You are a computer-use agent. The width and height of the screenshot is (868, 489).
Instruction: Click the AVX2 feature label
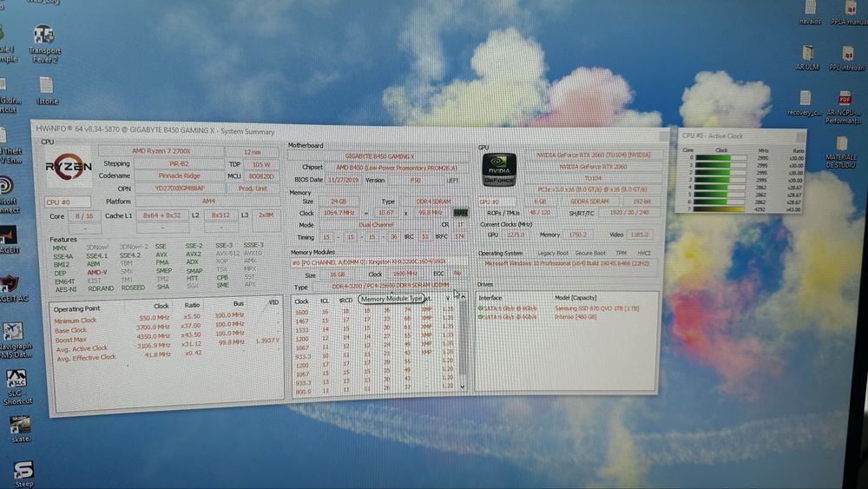(194, 254)
